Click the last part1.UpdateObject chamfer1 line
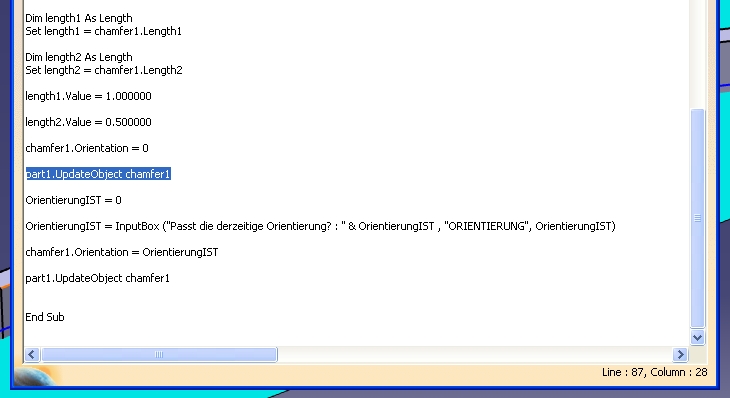Screen dimensions: 730x398 click(98, 278)
